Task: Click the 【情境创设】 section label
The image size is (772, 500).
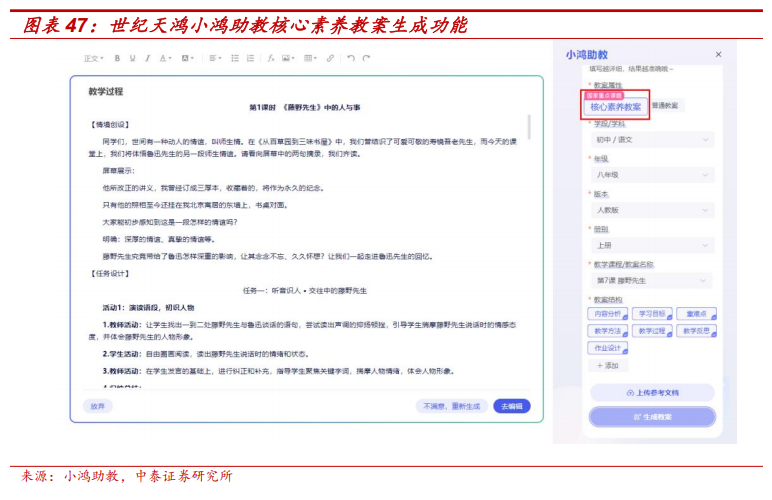Action: coord(110,125)
